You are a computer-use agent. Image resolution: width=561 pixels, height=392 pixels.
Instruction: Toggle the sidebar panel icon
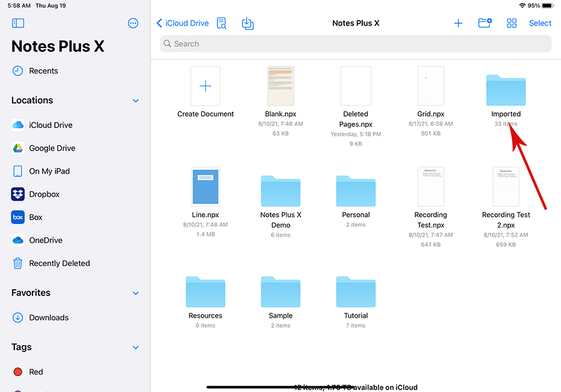coord(18,23)
